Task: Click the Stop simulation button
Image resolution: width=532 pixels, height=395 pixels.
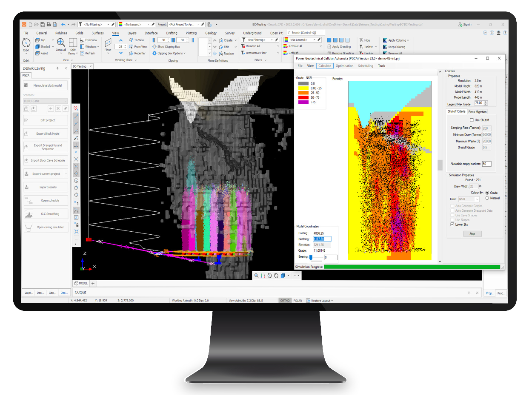Action: pyautogui.click(x=472, y=234)
